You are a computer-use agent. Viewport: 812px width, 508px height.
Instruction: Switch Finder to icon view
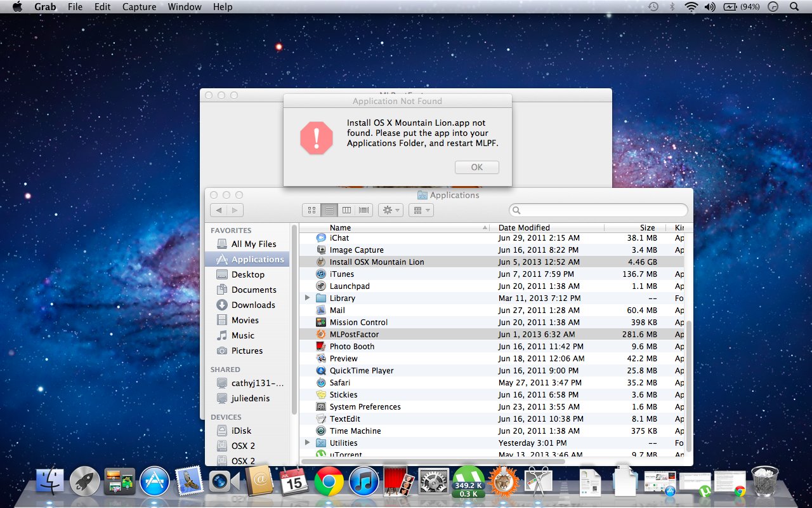click(311, 210)
